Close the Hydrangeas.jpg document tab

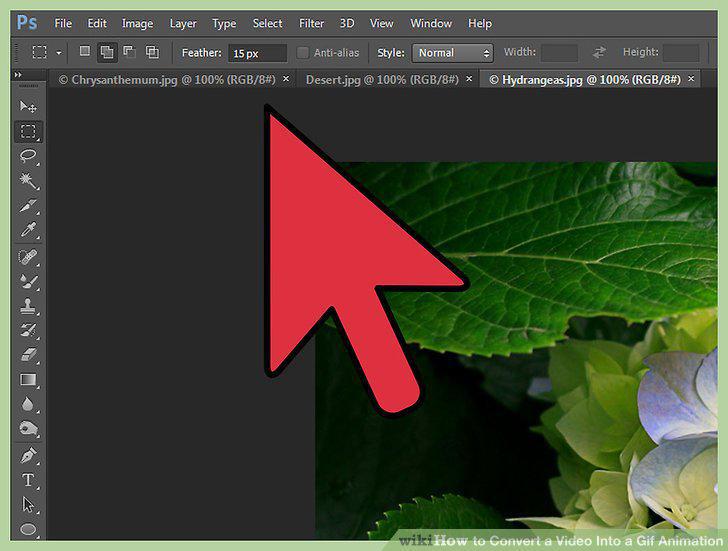click(x=691, y=79)
